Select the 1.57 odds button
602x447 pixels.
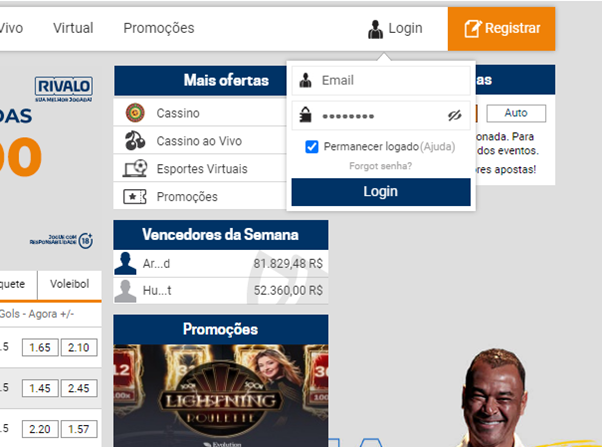tap(79, 429)
